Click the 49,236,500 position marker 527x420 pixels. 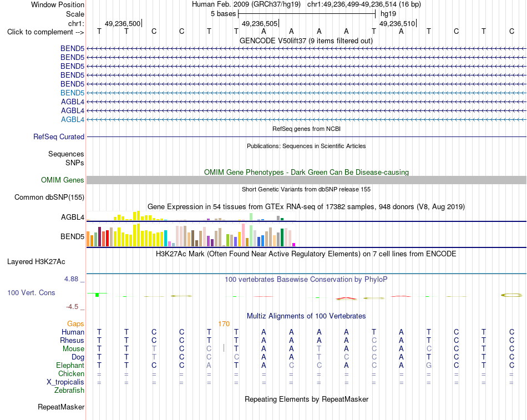coord(123,23)
